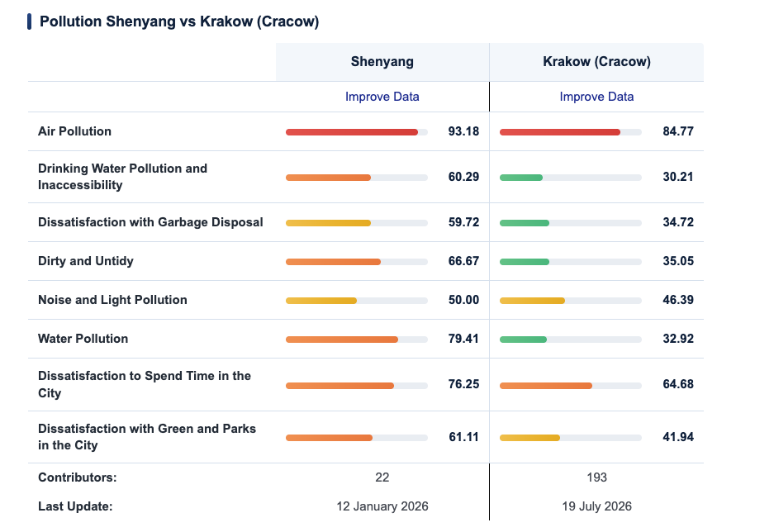Click Shenyang Air Pollution progress bar
Screen dimensions: 774x532
pyautogui.click(x=356, y=132)
